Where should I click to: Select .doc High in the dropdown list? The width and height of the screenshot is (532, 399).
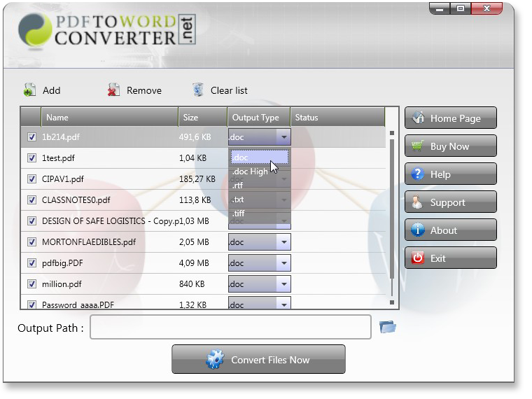(260, 171)
